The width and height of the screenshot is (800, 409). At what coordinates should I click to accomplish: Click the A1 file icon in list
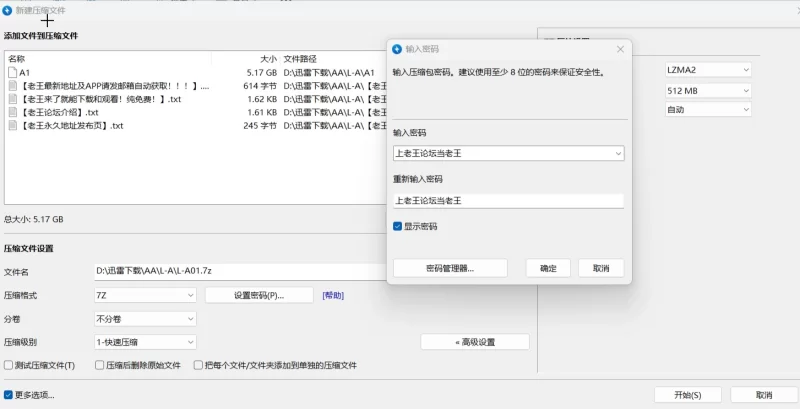pyautogui.click(x=12, y=73)
